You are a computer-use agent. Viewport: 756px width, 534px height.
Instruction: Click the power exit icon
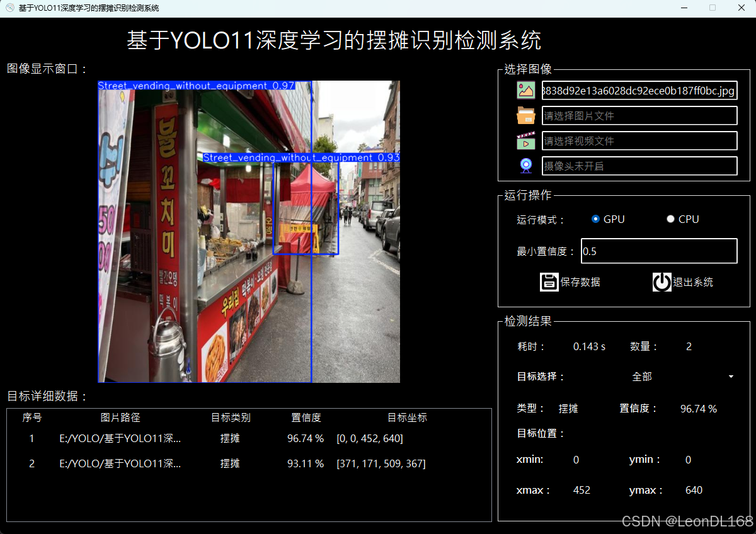tap(662, 281)
